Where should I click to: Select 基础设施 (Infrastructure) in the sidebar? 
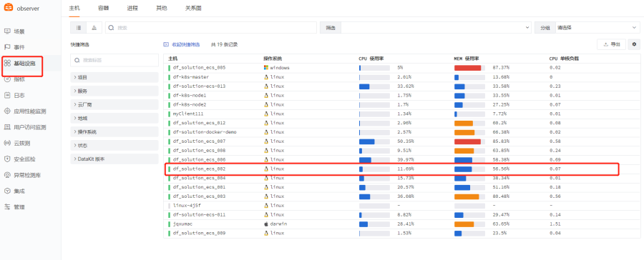coord(24,63)
